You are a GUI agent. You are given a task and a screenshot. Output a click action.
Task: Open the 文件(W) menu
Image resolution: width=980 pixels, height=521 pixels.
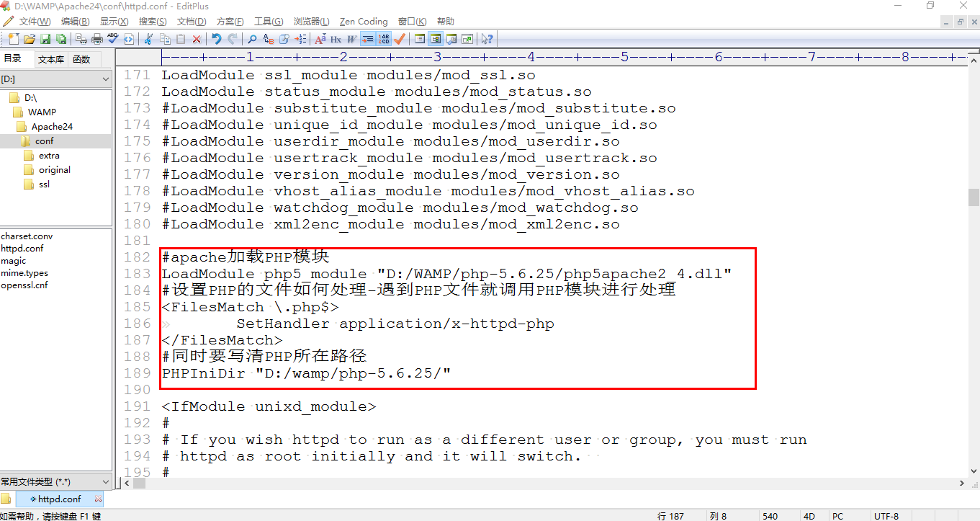pyautogui.click(x=35, y=22)
